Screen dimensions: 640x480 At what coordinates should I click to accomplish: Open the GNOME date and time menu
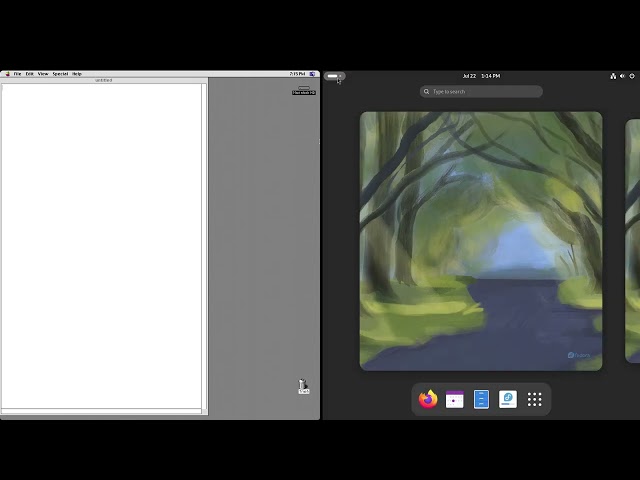481,76
